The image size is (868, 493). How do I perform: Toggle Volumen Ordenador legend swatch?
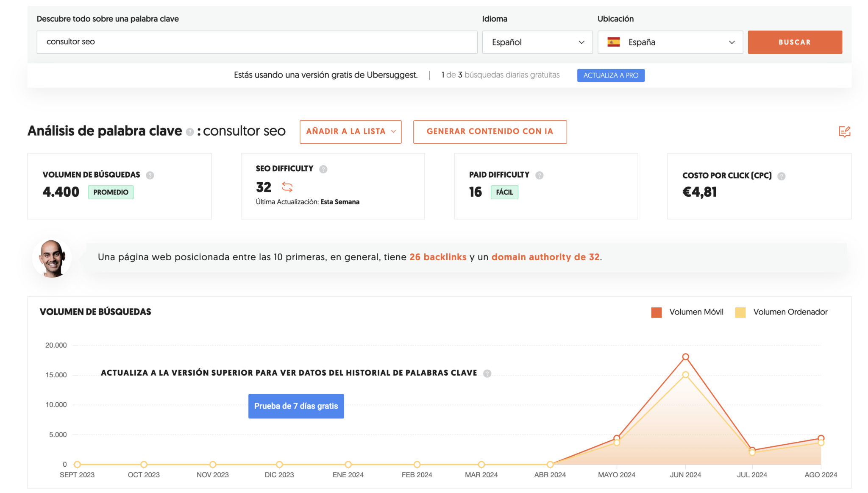740,312
